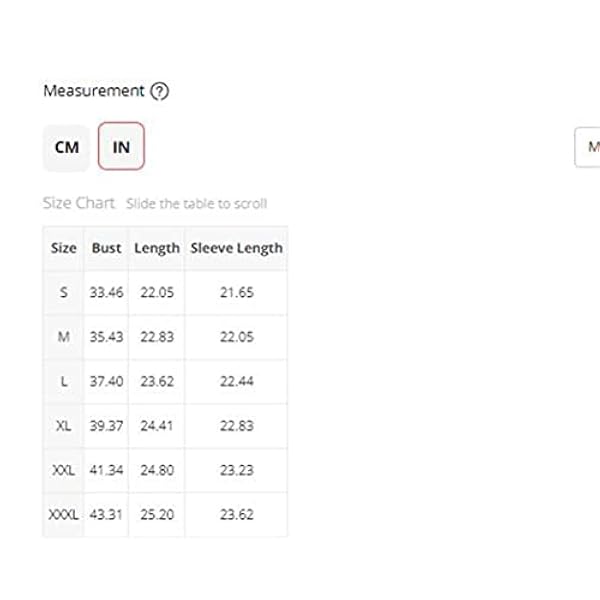This screenshot has height=600, width=600.
Task: Click the Measurement label text
Action: 94,91
